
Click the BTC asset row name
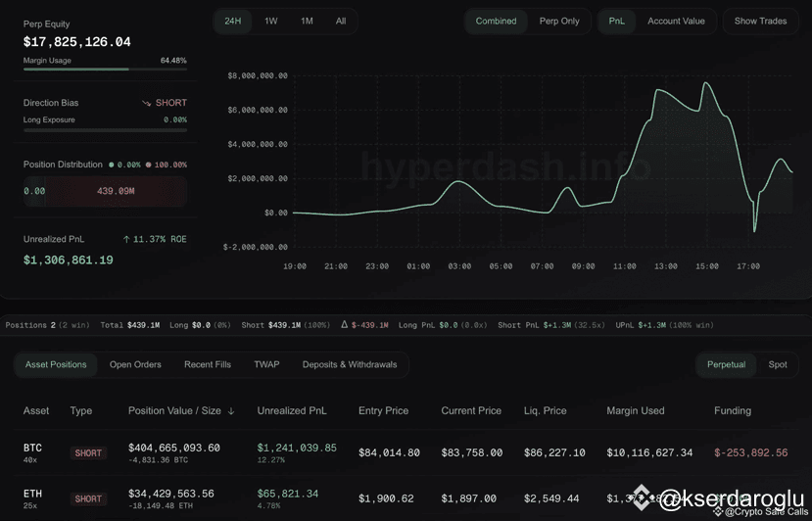pyautogui.click(x=32, y=448)
